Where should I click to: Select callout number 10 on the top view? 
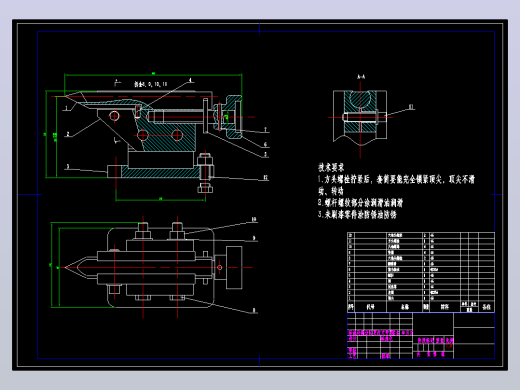(254, 219)
